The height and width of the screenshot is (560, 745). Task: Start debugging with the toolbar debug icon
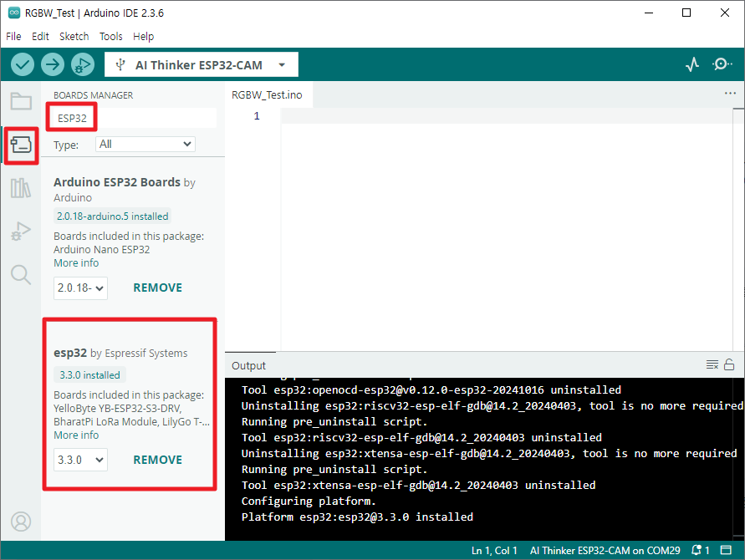tap(83, 64)
